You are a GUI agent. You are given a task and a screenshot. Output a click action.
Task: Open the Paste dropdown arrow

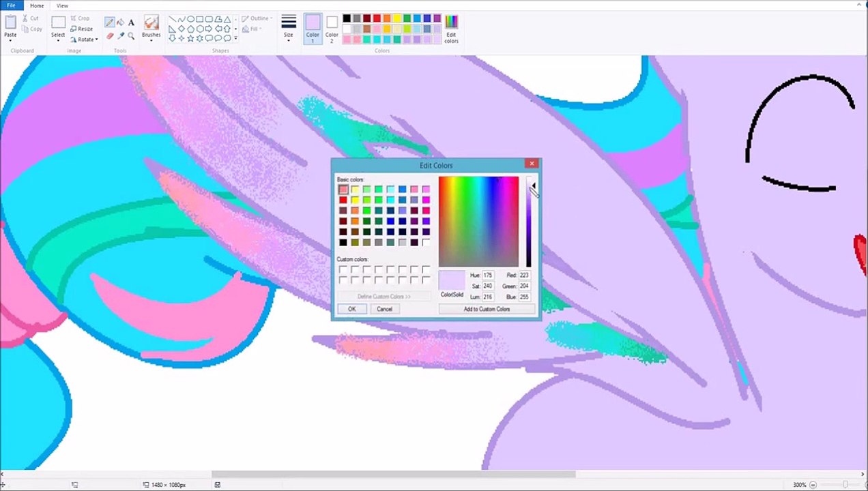click(10, 40)
